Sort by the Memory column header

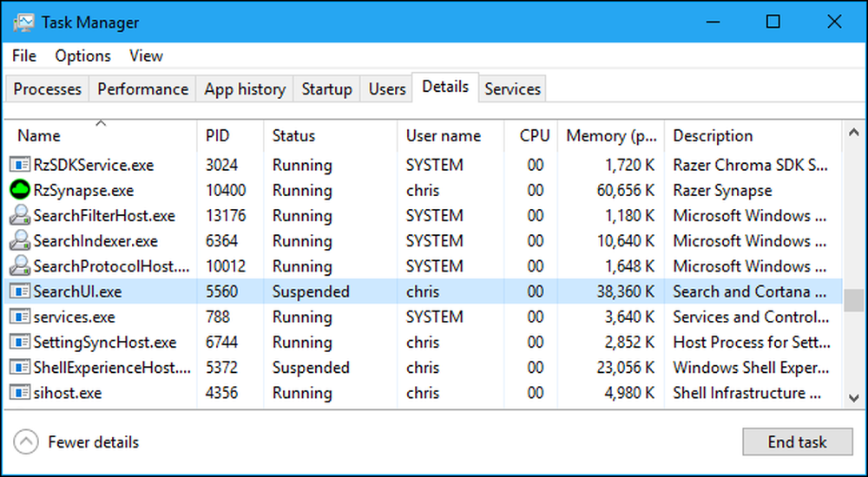(x=611, y=135)
